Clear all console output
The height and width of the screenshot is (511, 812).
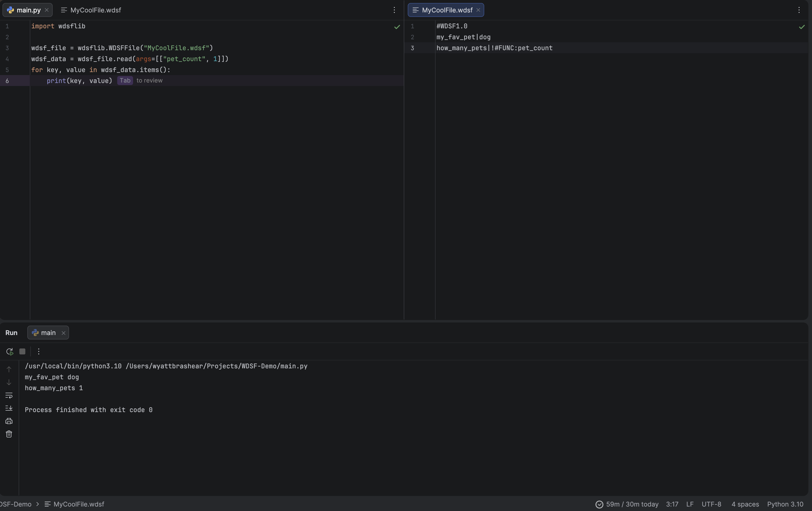[9, 434]
